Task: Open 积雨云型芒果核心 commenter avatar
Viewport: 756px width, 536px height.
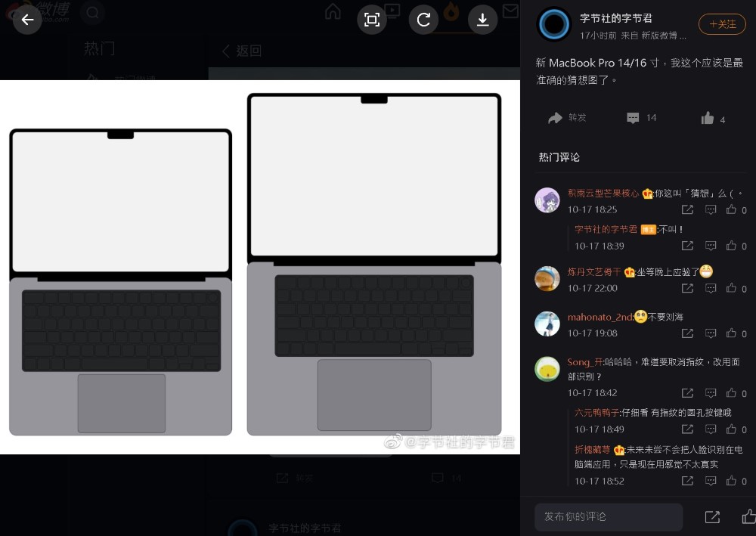Action: [547, 200]
